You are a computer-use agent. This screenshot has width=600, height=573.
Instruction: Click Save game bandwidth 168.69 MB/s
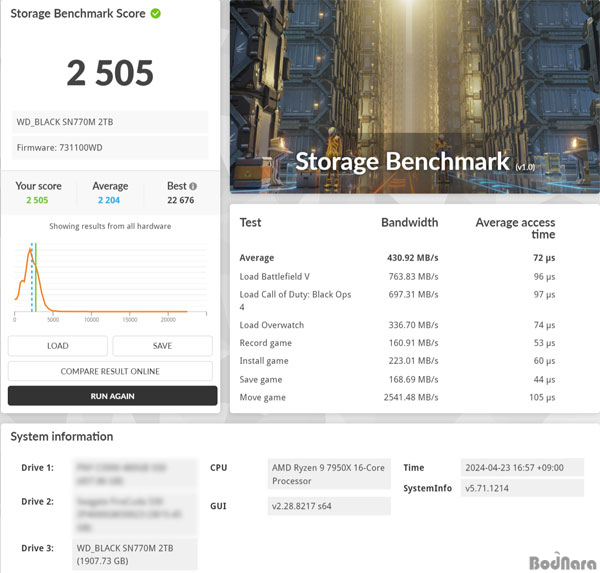click(414, 379)
